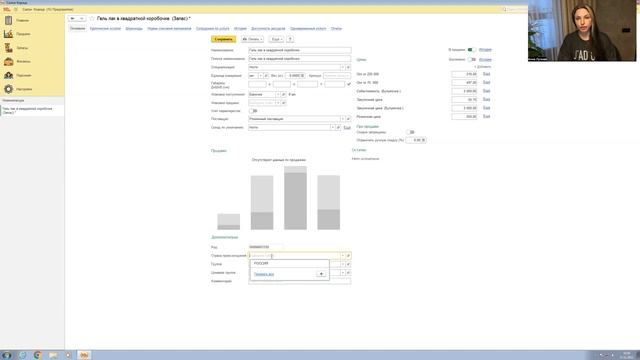Open the Специализация field's open-record icon
The width and height of the screenshot is (640, 360).
pyautogui.click(x=348, y=67)
